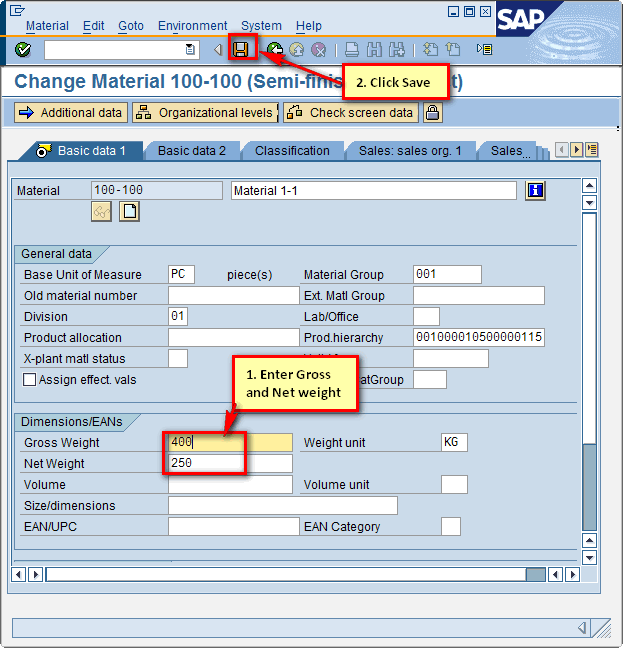Click the Organizational levels button

pyautogui.click(x=204, y=113)
